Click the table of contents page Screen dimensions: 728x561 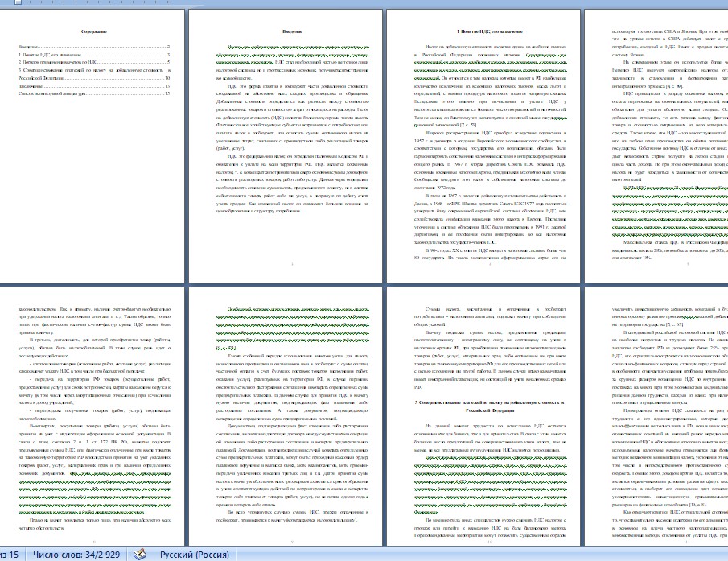pos(92,185)
